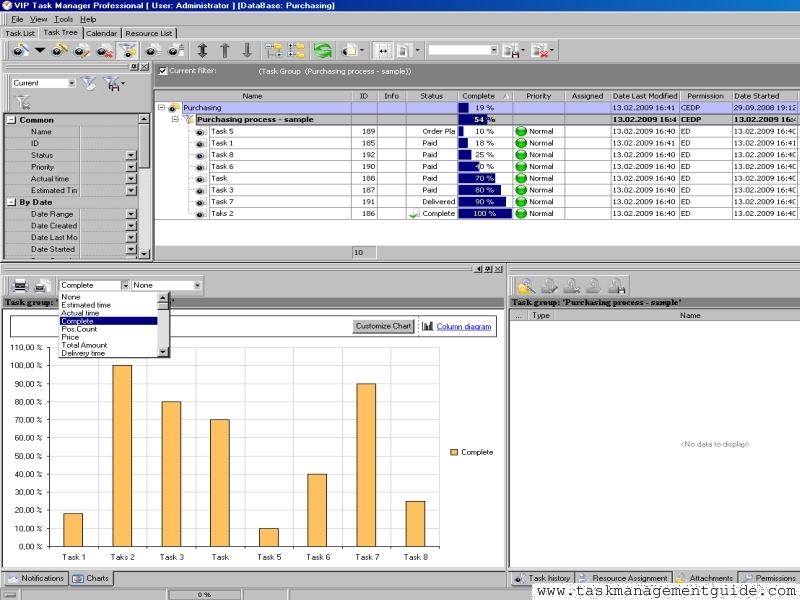Click the move task up arrow

[x=225, y=51]
